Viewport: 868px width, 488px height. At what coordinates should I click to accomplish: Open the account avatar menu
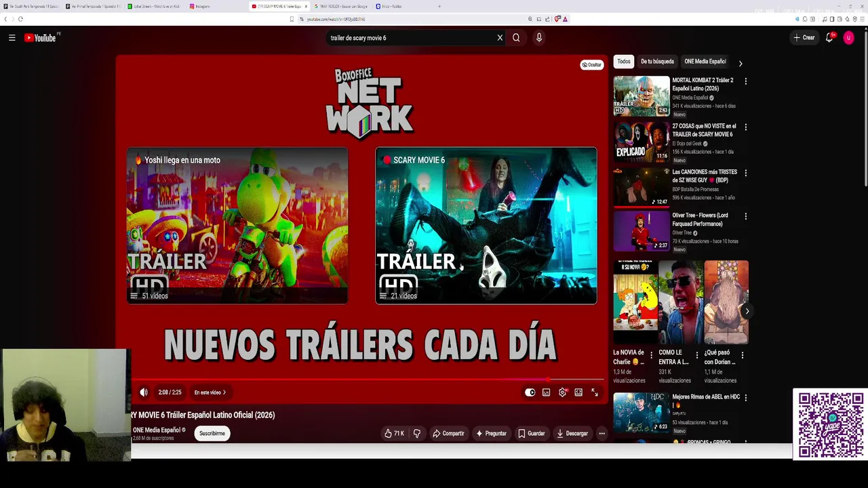point(848,38)
